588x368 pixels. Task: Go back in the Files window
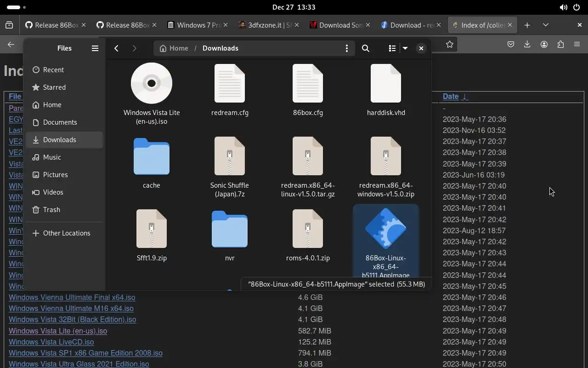pos(117,48)
